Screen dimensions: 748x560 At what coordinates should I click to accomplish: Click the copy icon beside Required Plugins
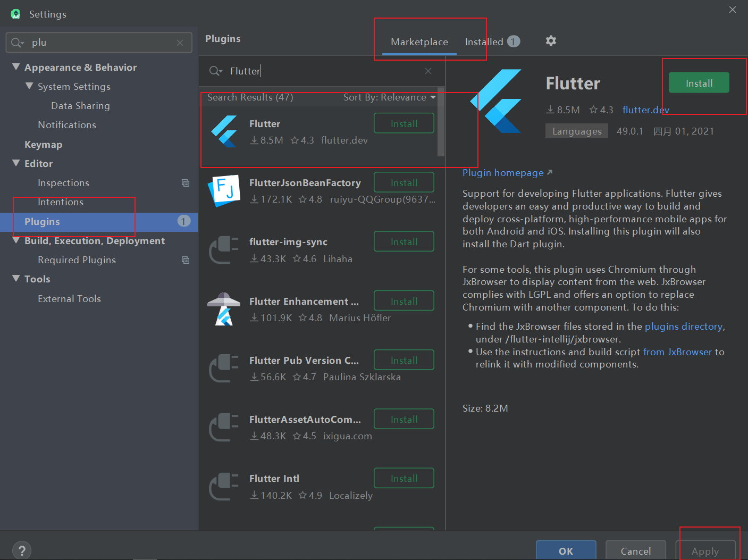[186, 260]
